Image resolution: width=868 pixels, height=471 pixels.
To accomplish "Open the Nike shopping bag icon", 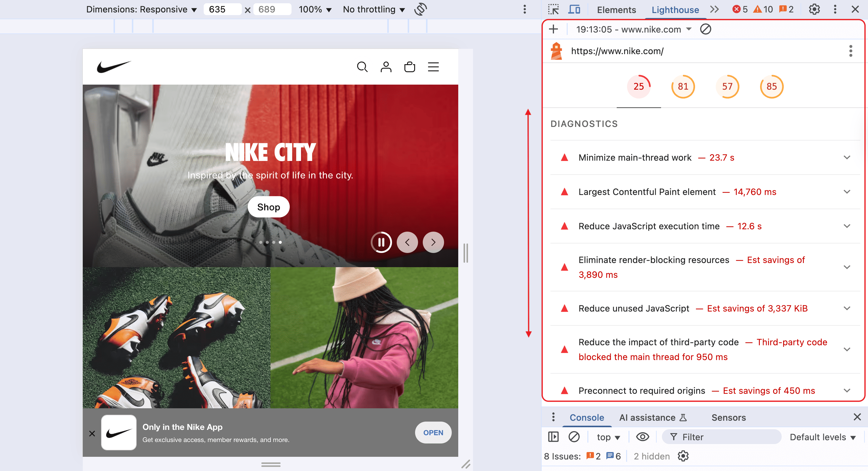I will pos(409,67).
